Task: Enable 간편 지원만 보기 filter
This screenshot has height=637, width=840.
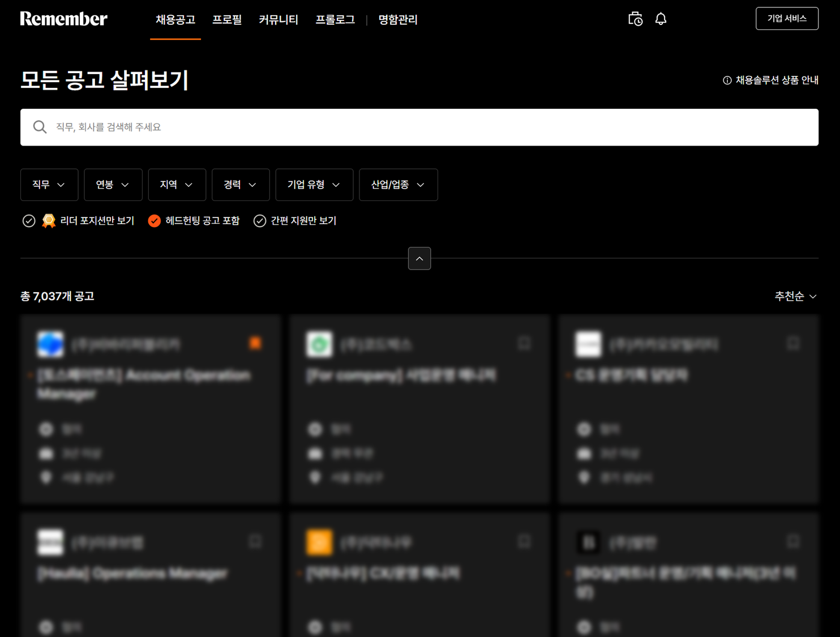Action: click(x=260, y=221)
